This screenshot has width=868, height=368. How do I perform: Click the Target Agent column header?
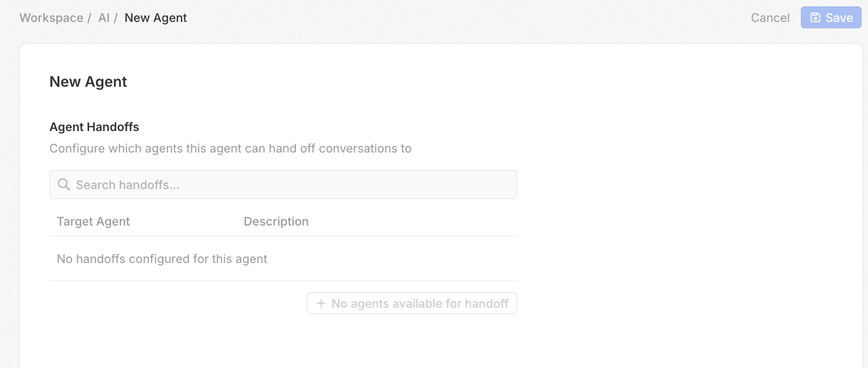[x=93, y=221]
